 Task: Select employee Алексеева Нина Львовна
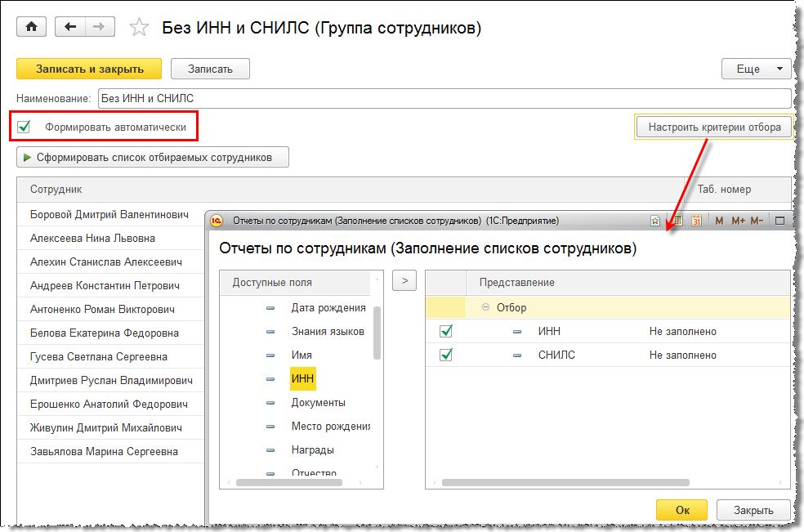pos(92,238)
